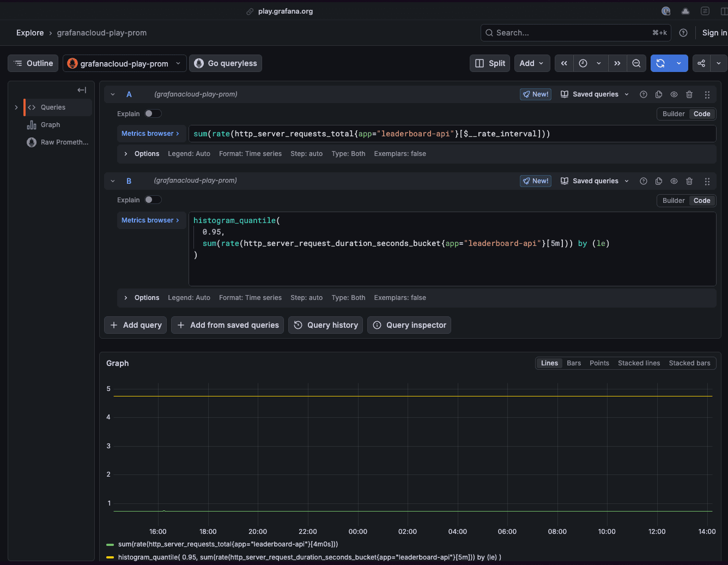
Task: Expand the Queries item in the outline
Action: [x=16, y=107]
